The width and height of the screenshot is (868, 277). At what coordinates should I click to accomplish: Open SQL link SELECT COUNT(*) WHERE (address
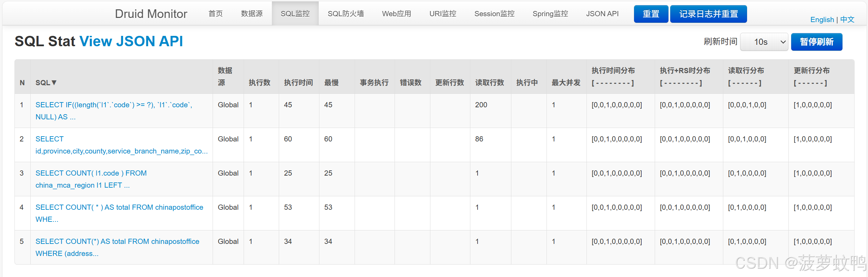point(117,247)
